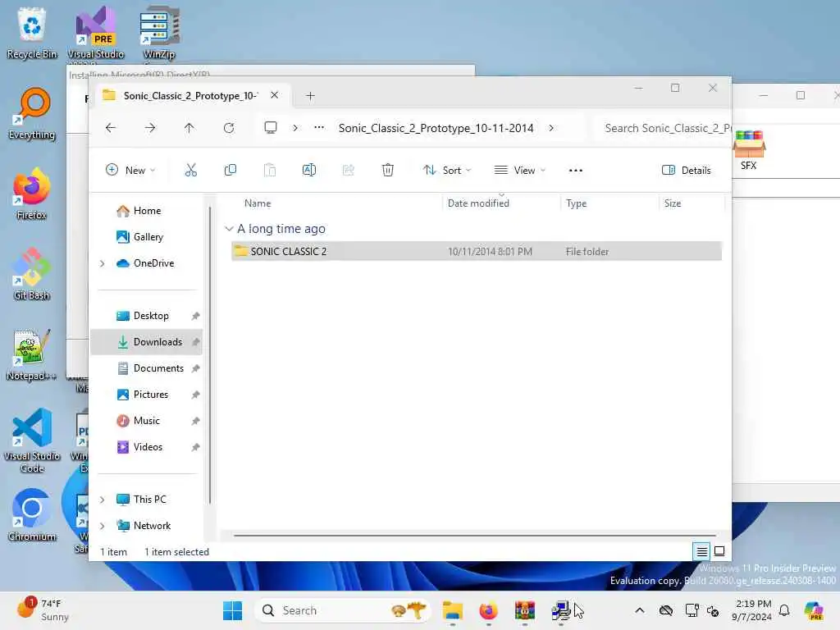The height and width of the screenshot is (630, 840).
Task: Open Desktop in navigation pane
Action: tap(149, 316)
